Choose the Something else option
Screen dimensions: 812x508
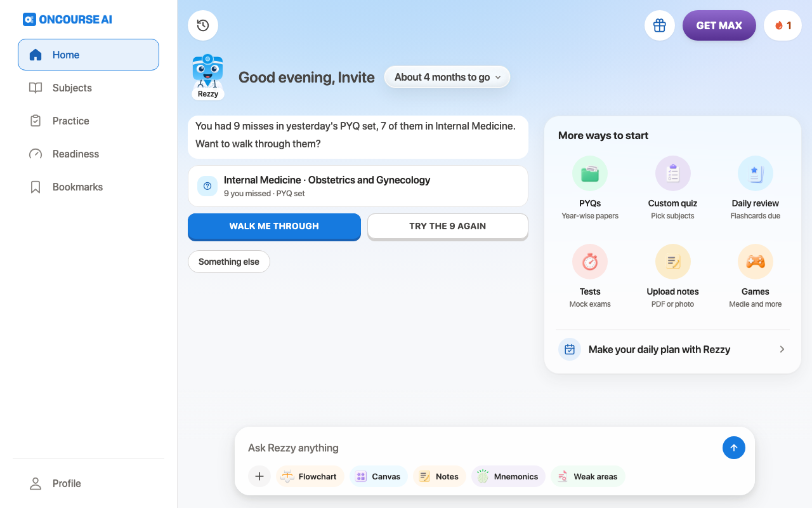click(229, 262)
